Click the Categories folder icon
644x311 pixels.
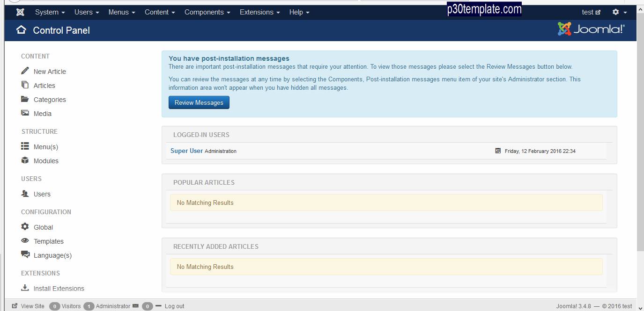[x=25, y=99]
